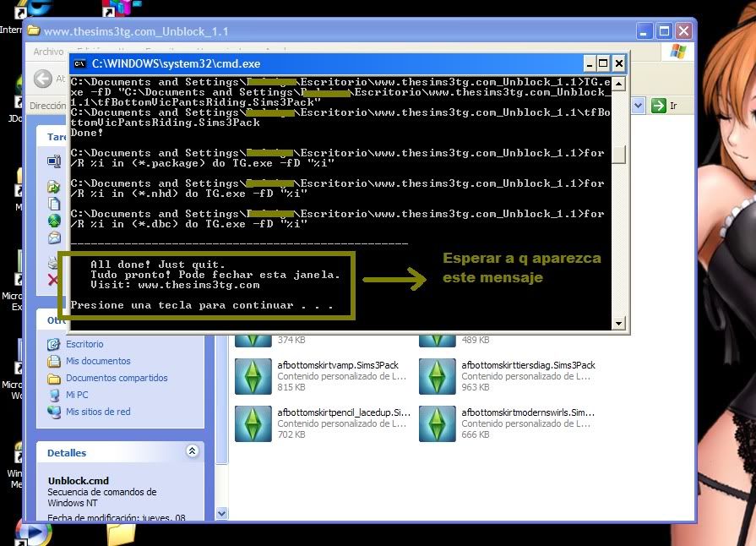Click sidebar scroll down arrow in Explorer

(221, 514)
